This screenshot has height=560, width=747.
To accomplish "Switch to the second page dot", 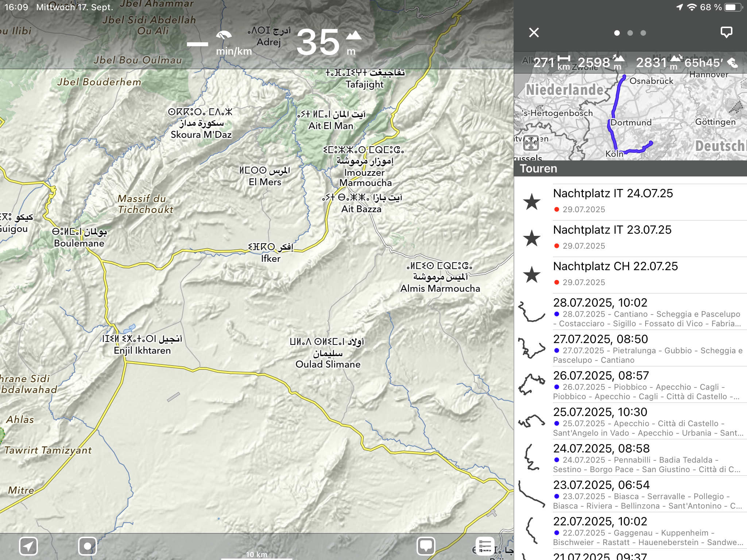I will [630, 33].
